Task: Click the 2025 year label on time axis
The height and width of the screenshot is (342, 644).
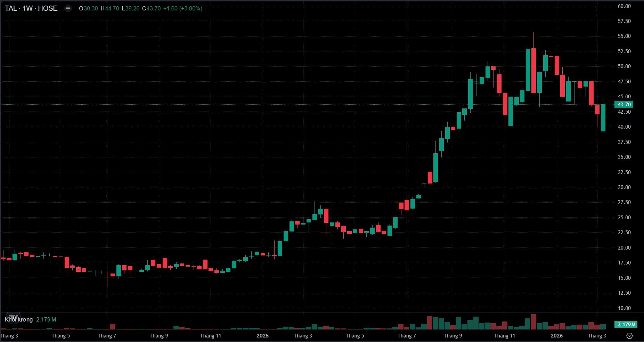Action: click(x=262, y=336)
